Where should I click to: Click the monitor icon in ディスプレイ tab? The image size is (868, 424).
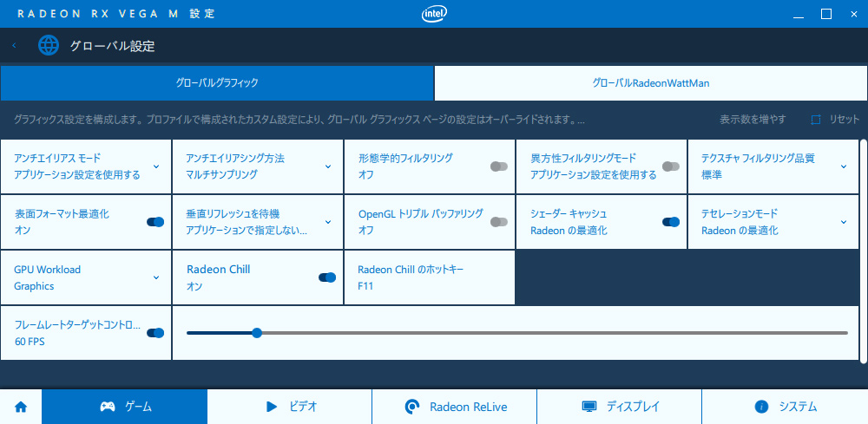tap(589, 407)
